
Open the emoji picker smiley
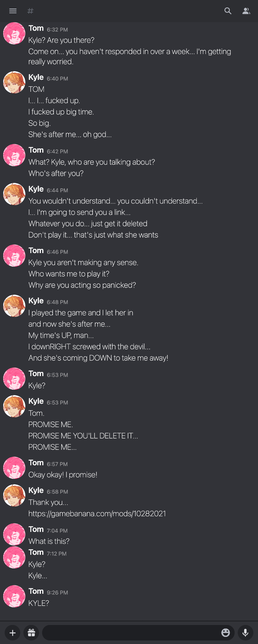225,633
